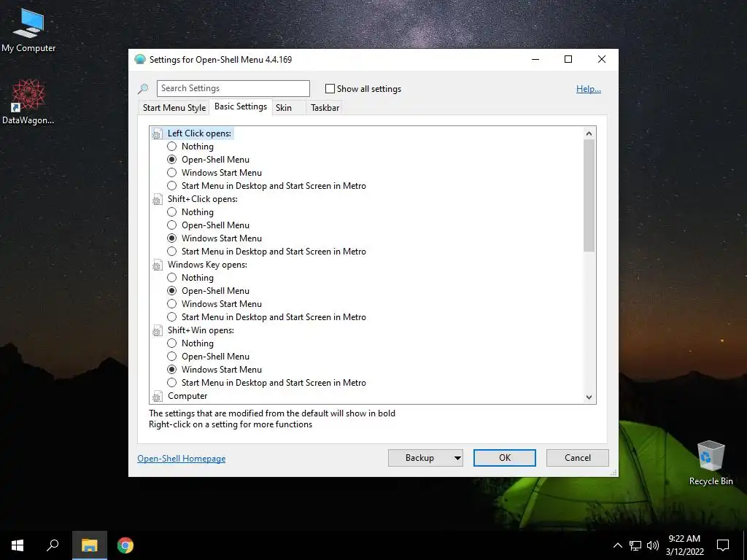The width and height of the screenshot is (747, 560).
Task: Open the Open-Shell Homepage link
Action: [x=182, y=459]
